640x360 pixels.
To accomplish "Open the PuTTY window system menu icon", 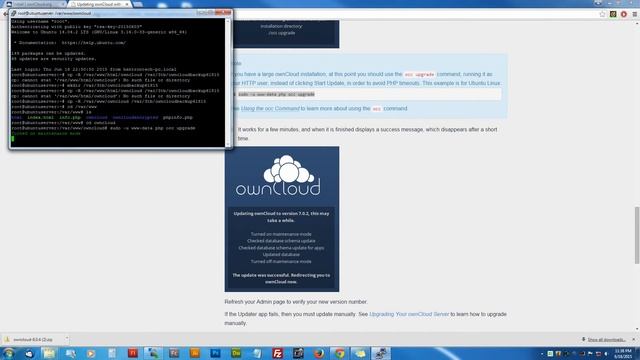I will coord(13,13).
